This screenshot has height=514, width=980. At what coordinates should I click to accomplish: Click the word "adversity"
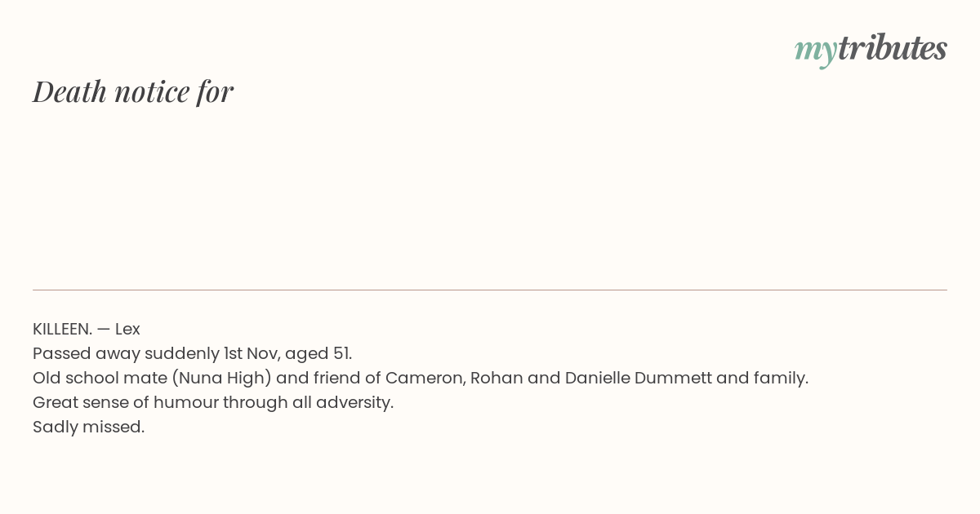pyautogui.click(x=355, y=403)
